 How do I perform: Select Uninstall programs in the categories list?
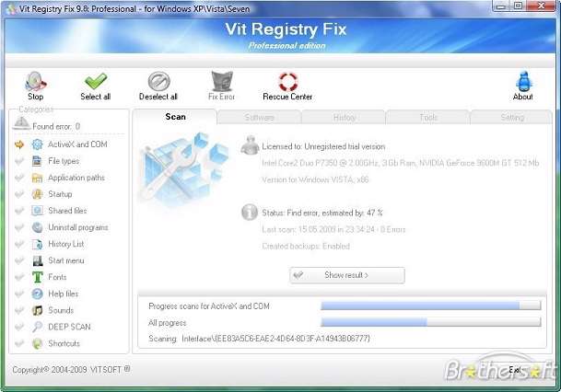click(x=78, y=227)
